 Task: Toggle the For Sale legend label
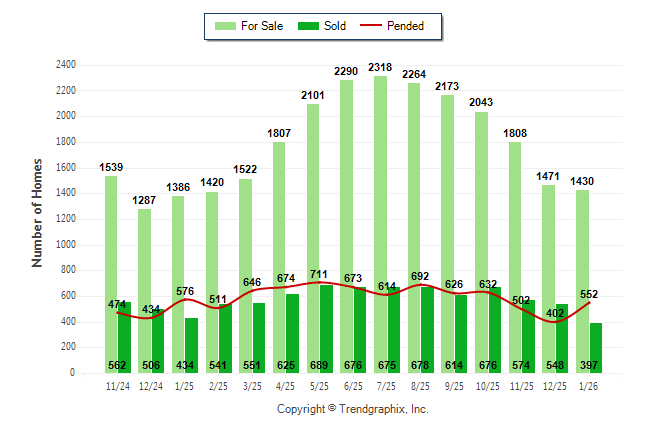point(261,27)
